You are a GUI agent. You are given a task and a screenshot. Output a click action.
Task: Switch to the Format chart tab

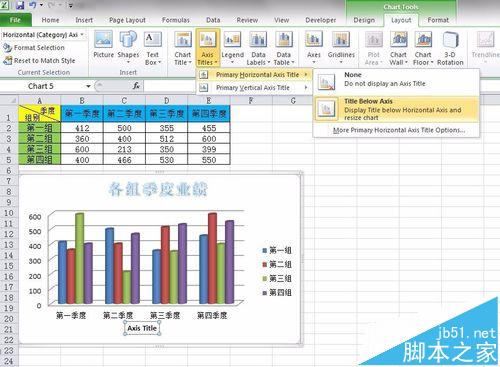click(438, 20)
